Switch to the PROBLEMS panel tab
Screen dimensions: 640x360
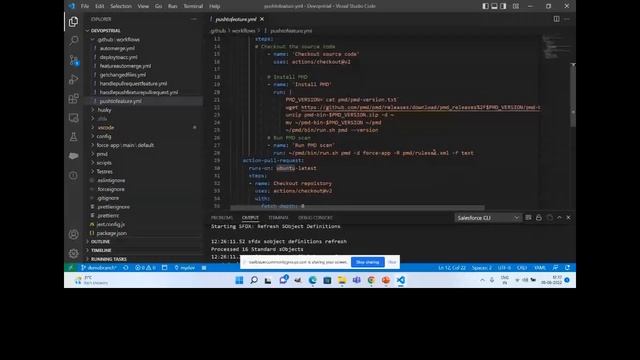[x=222, y=218]
